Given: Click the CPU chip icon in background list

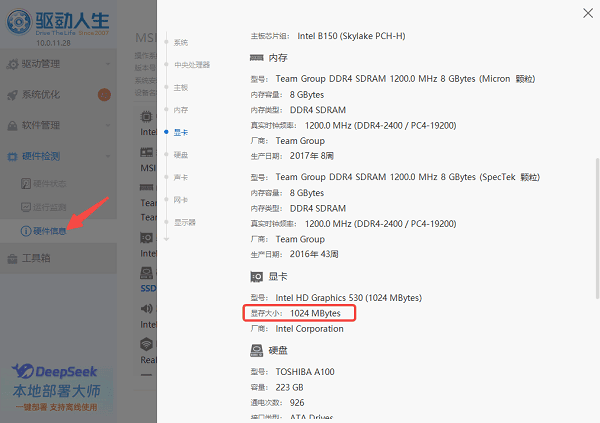Looking at the screenshot, I should point(146,116).
